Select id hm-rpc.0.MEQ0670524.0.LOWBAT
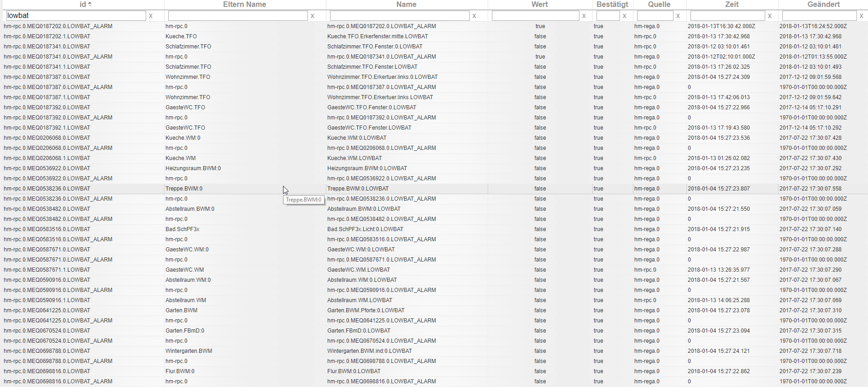This screenshot has height=387, width=868. tap(47, 331)
